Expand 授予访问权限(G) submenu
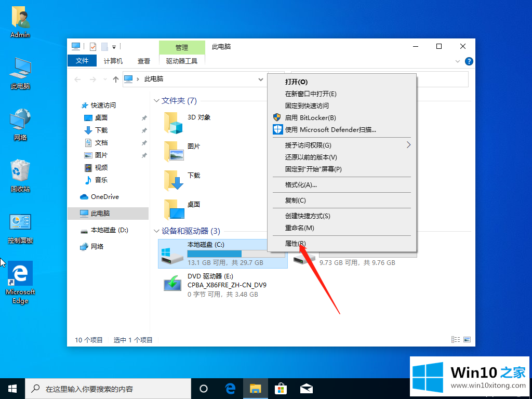Viewport: 532px width, 399px height. [x=342, y=145]
